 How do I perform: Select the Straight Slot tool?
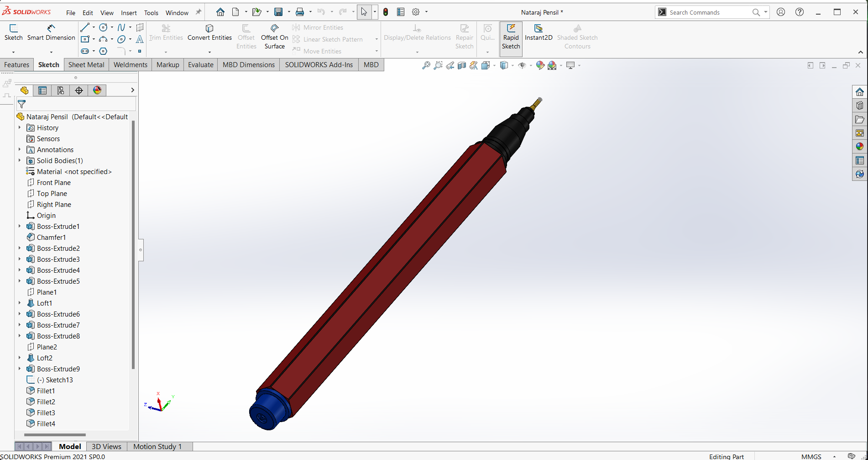(85, 51)
